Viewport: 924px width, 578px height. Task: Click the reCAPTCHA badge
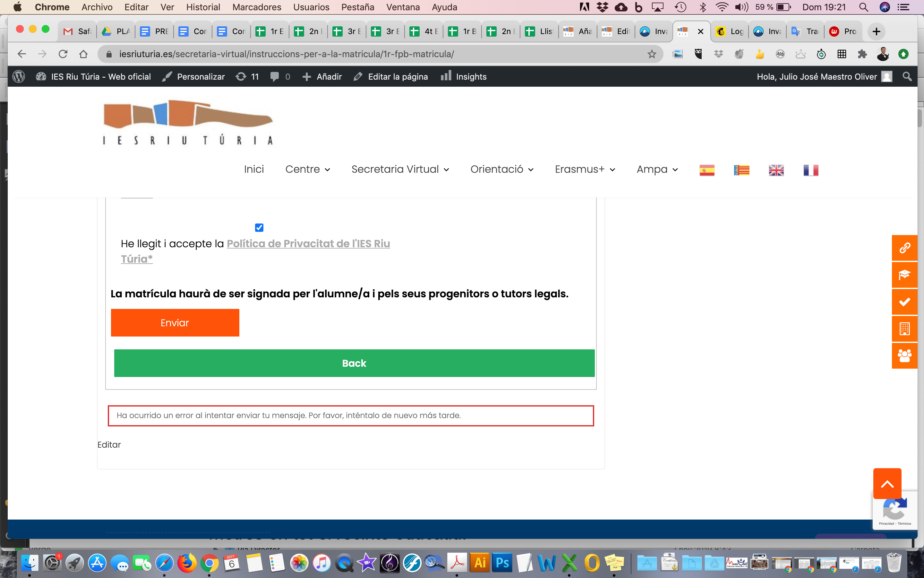(x=894, y=510)
